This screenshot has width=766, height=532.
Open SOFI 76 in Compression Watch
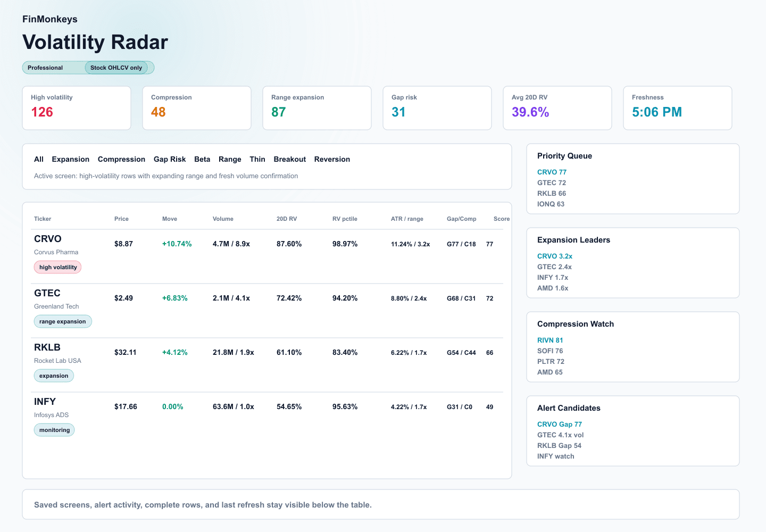(x=550, y=351)
